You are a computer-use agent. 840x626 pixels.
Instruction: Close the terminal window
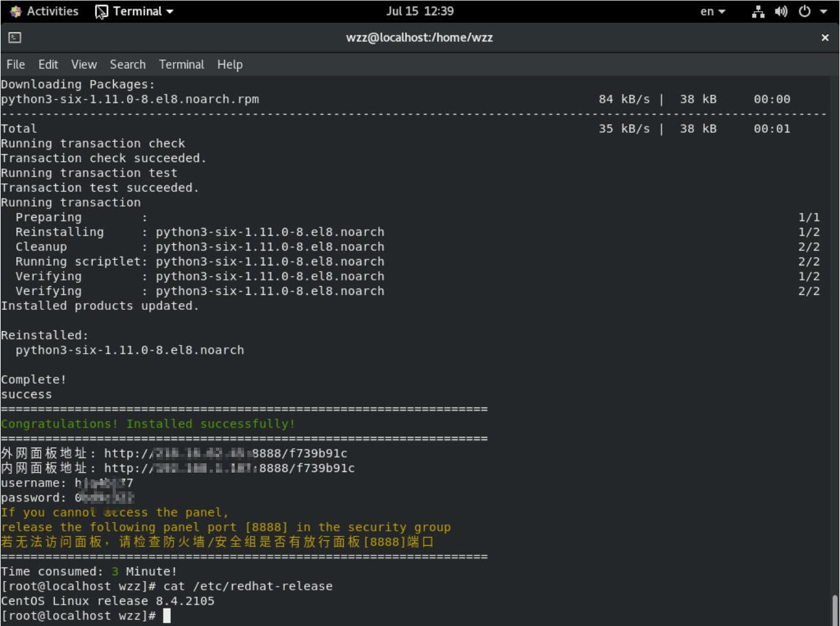coord(825,38)
